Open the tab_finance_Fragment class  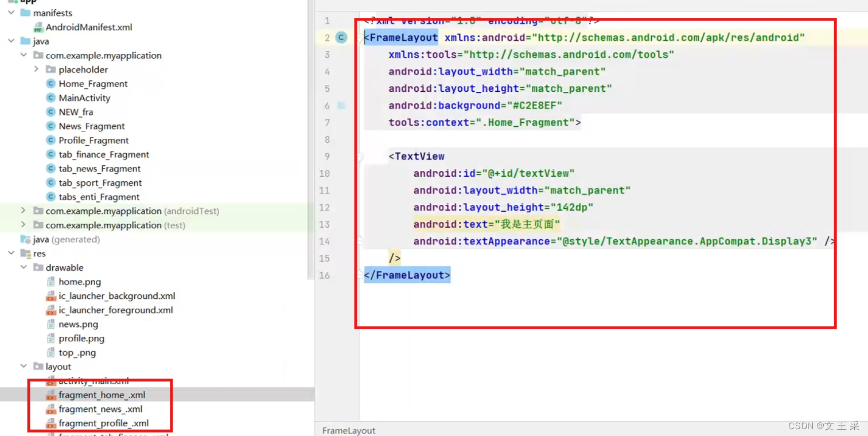pyautogui.click(x=104, y=154)
